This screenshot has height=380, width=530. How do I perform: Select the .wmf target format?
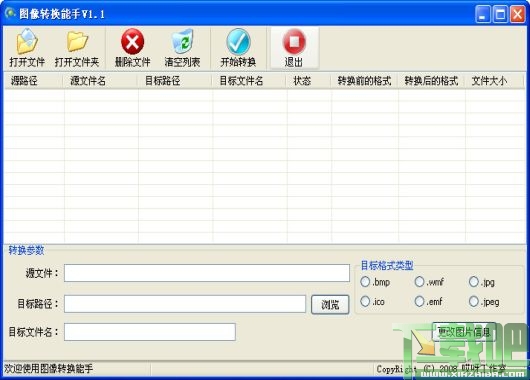[419, 281]
